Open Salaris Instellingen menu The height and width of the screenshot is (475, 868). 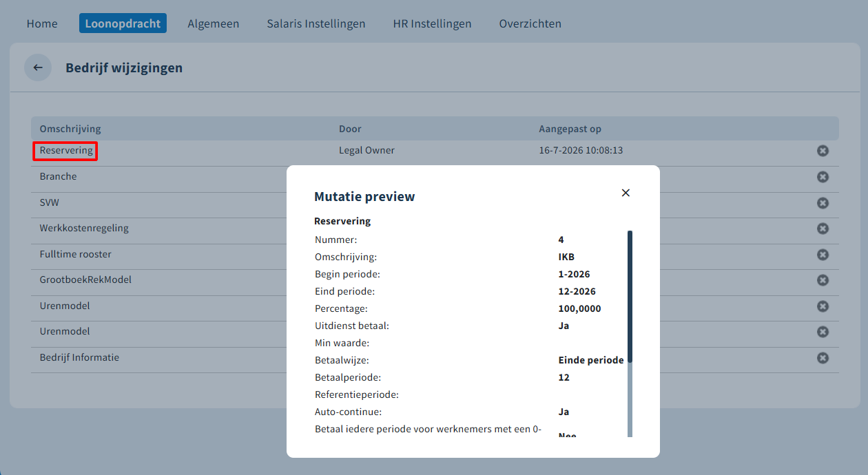(x=316, y=23)
